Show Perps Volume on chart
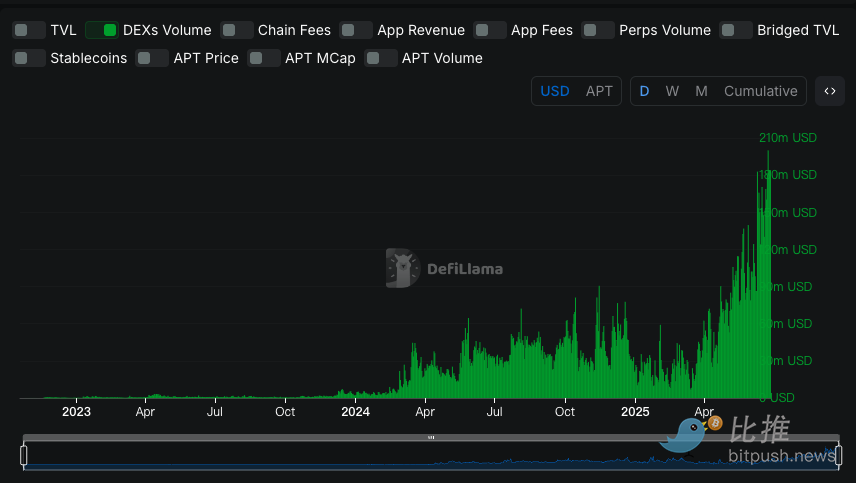 click(x=598, y=30)
